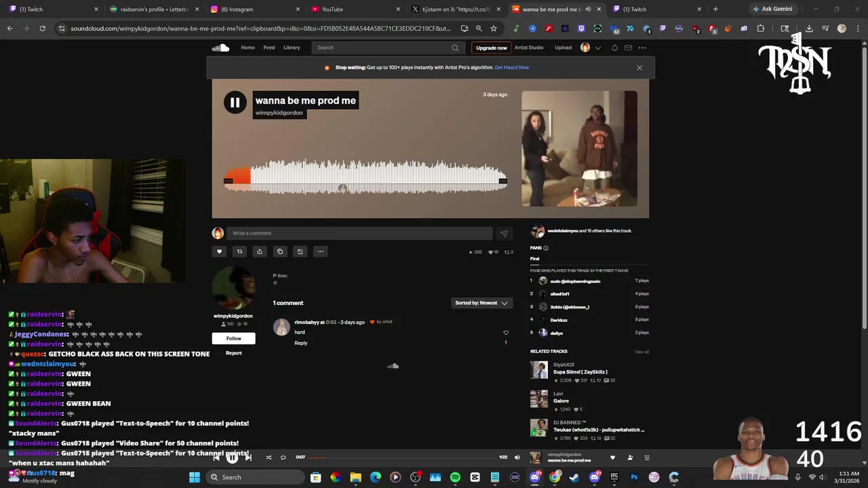Open the Chrome extensions puzzle icon

[760, 28]
